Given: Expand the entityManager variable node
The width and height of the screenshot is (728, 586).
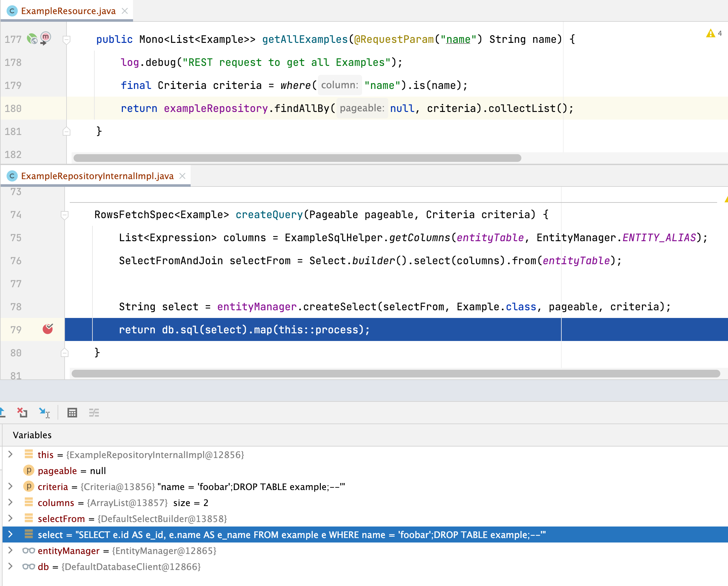Looking at the screenshot, I should point(11,550).
